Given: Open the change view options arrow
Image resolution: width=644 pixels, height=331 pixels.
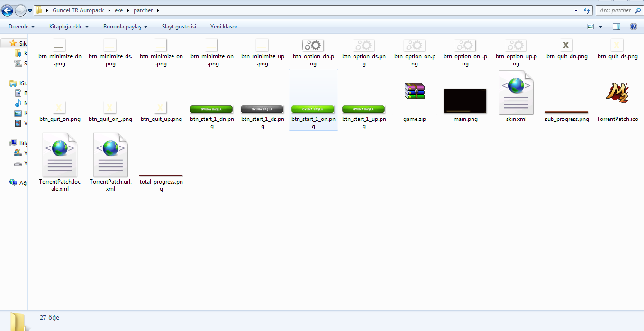Looking at the screenshot, I should coord(601,27).
